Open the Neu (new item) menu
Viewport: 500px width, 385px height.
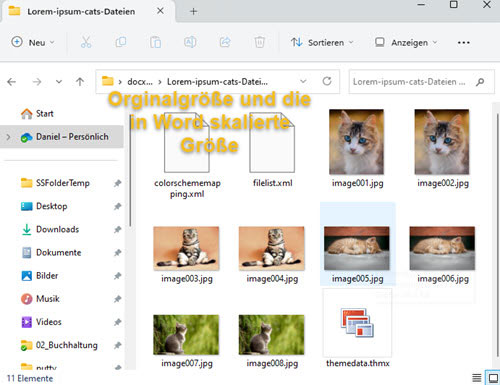point(33,42)
